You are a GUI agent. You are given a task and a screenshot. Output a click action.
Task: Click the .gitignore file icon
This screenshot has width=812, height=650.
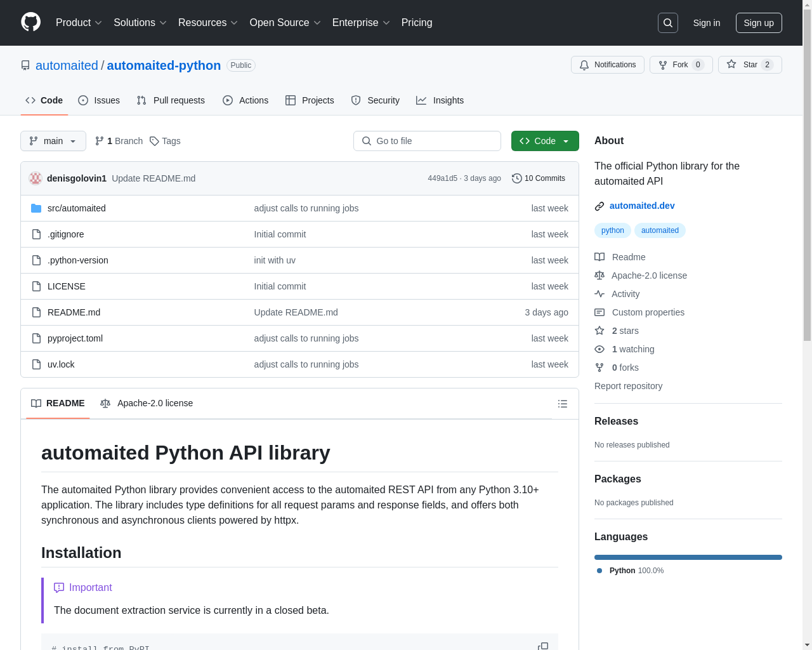[36, 234]
